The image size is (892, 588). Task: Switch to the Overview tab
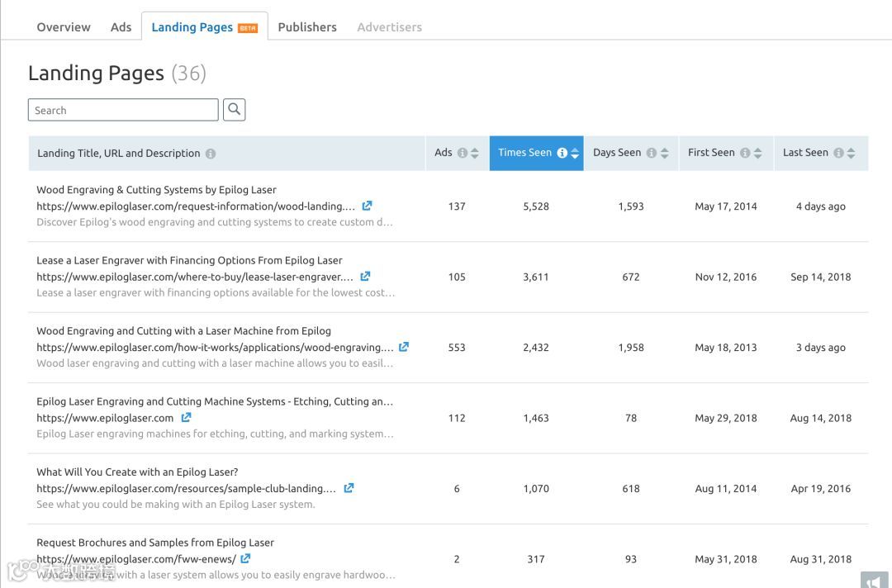point(64,27)
